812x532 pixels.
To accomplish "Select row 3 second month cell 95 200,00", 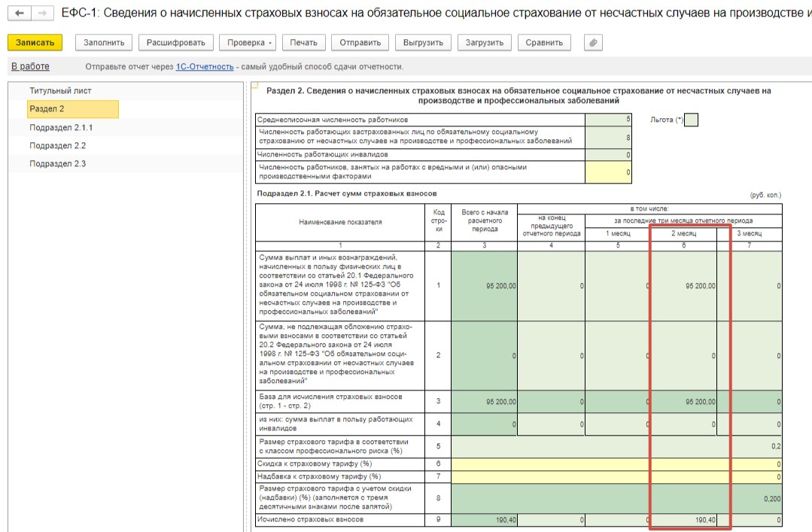I will (683, 402).
